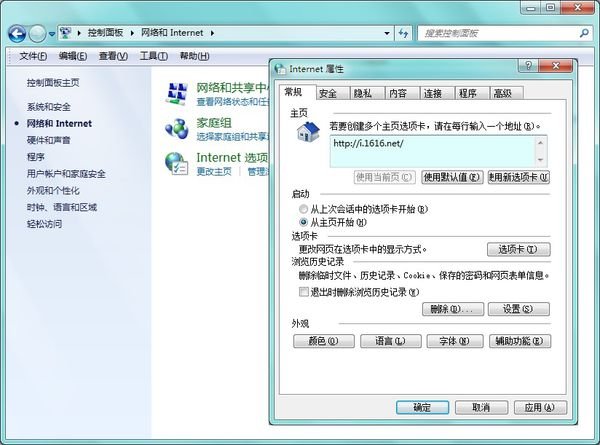Click the home page house icon
Screen dimensions: 600x445
tap(308, 132)
